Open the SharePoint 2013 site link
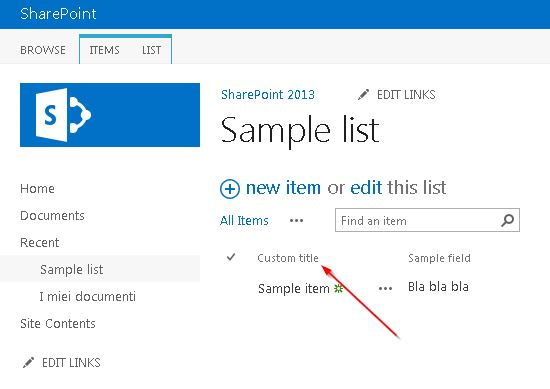The height and width of the screenshot is (389, 550). (268, 94)
